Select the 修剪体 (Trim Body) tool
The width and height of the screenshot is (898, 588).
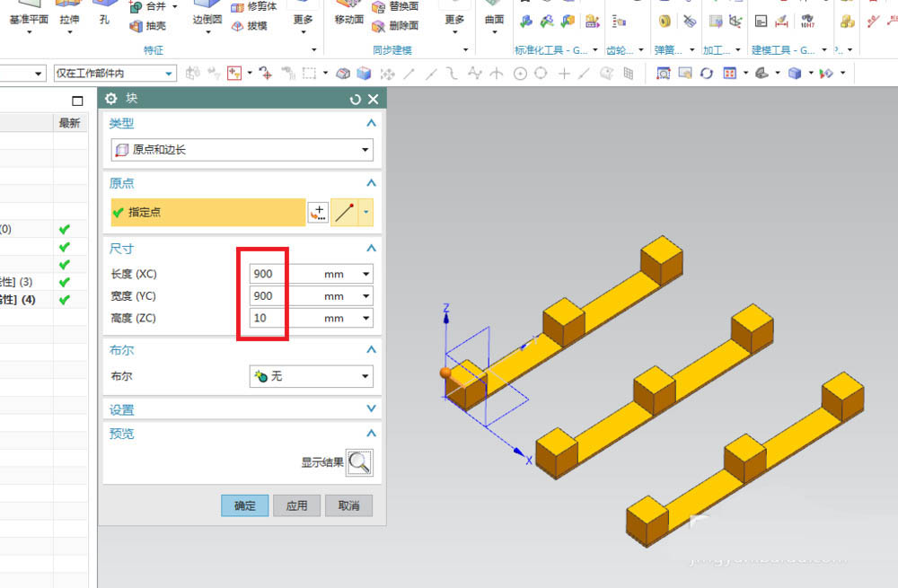(x=254, y=6)
